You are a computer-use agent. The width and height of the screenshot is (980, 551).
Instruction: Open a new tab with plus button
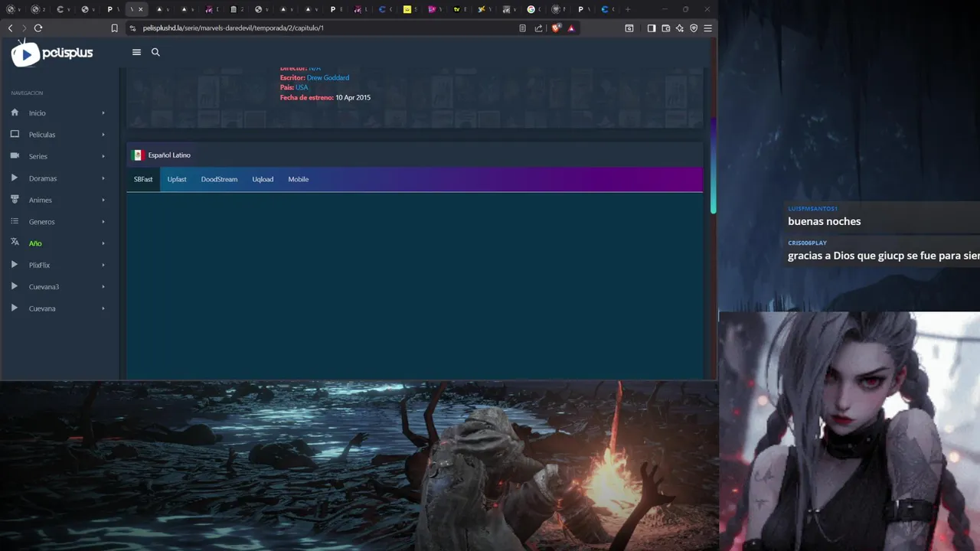click(x=628, y=9)
